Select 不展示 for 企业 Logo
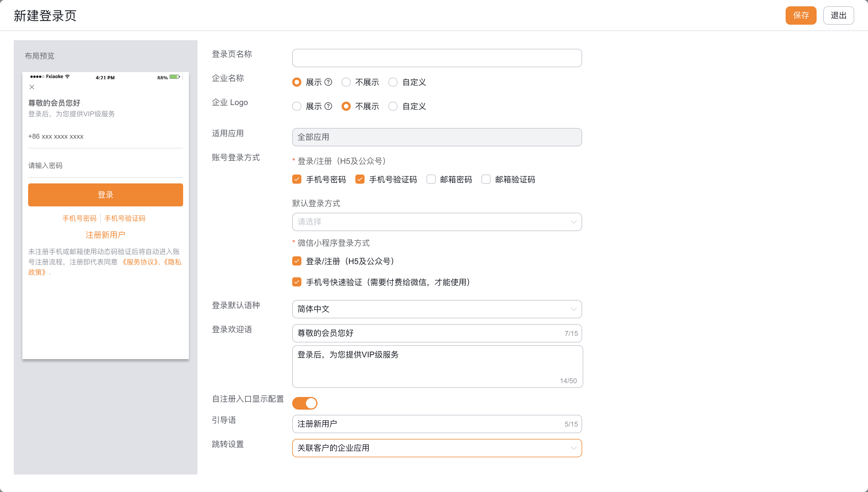The width and height of the screenshot is (868, 492). tap(346, 106)
